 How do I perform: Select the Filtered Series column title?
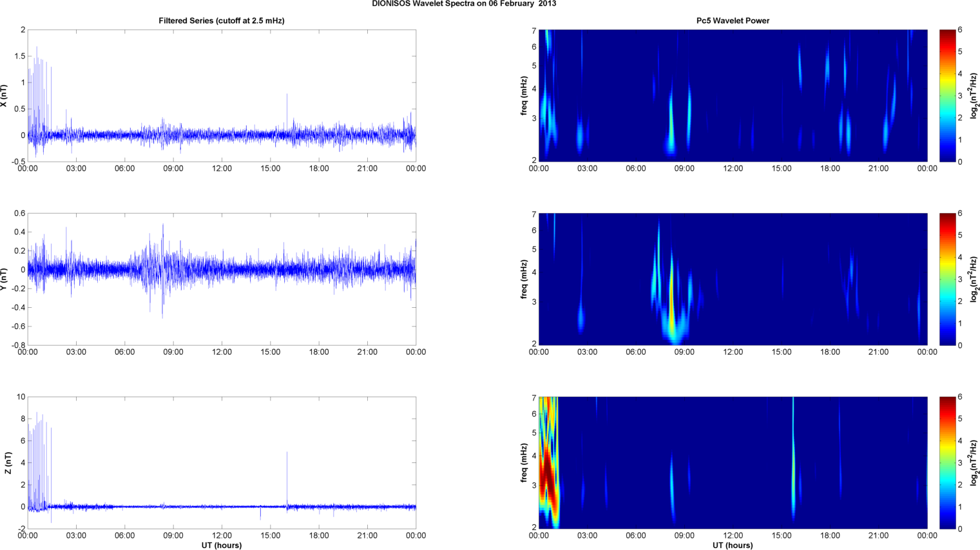222,21
